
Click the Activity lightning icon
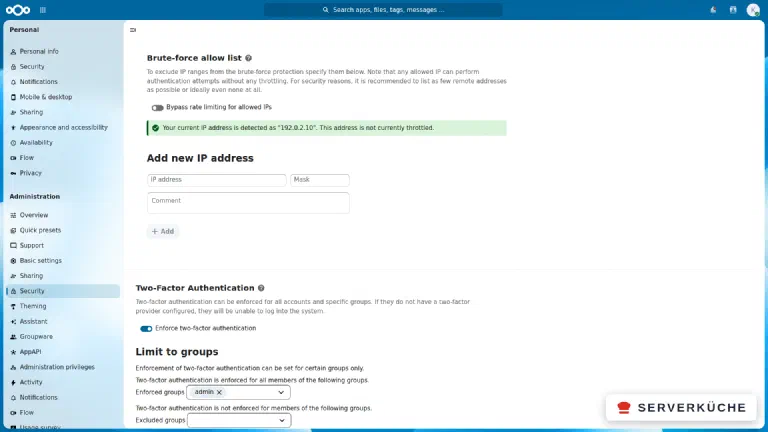click(13, 382)
